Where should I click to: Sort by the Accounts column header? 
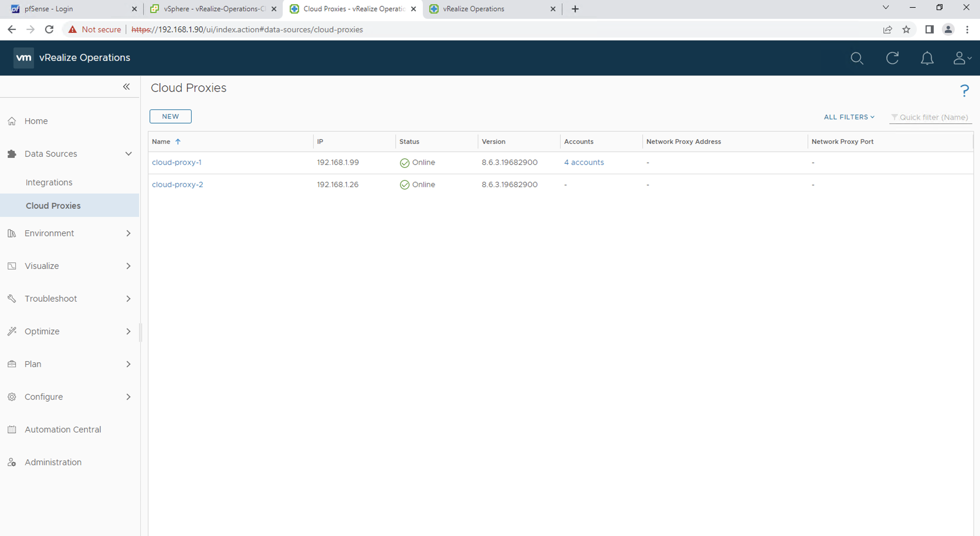(579, 142)
